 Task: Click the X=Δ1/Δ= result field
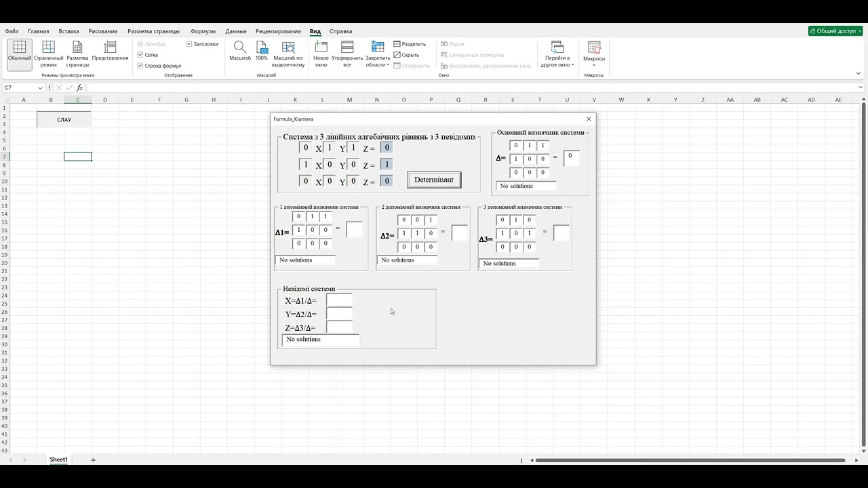click(x=340, y=300)
